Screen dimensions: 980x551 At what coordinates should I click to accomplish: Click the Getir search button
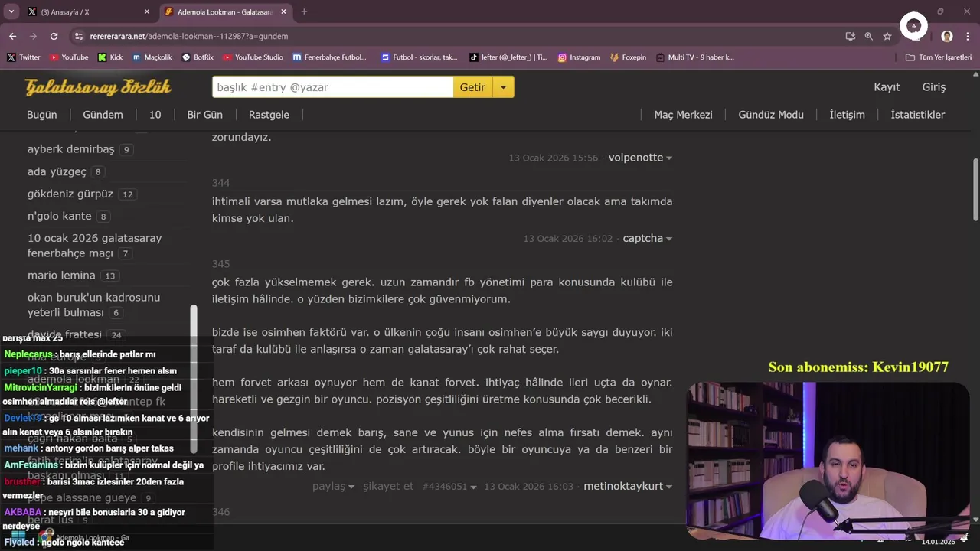472,87
